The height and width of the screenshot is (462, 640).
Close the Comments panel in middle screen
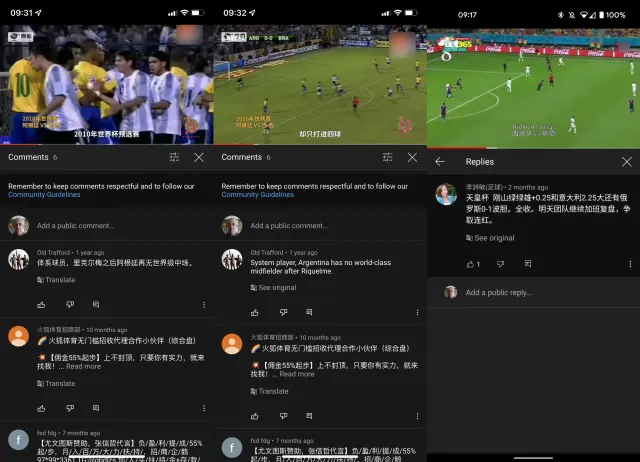pos(412,157)
